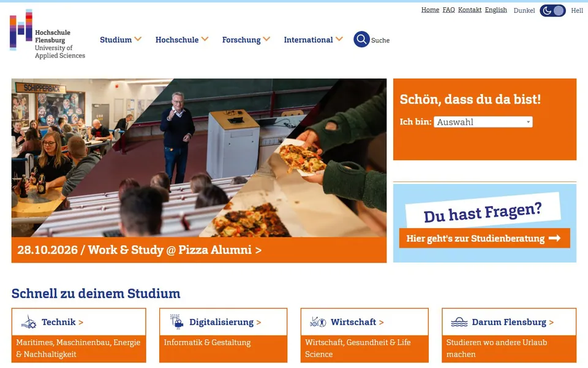This screenshot has height=368, width=588.
Task: Click the 'Suche' search label
Action: [380, 40]
